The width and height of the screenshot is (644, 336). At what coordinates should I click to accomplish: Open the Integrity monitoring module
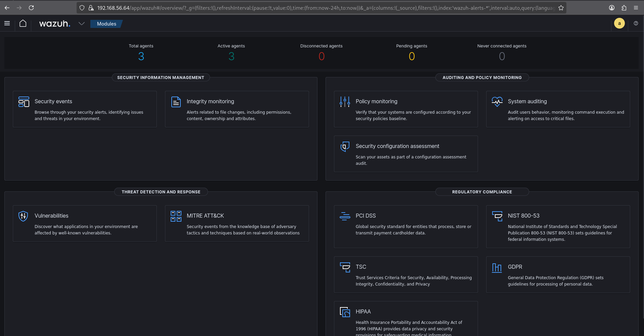237,109
